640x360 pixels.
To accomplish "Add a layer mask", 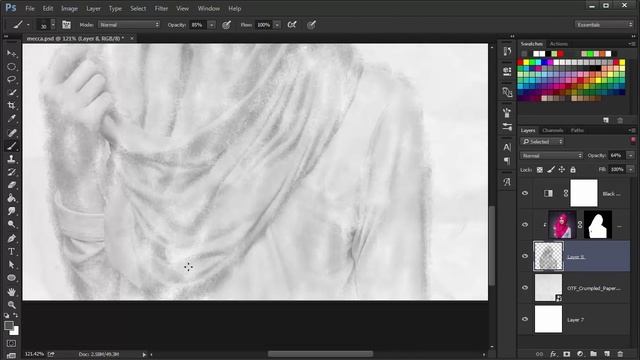I will (567, 354).
